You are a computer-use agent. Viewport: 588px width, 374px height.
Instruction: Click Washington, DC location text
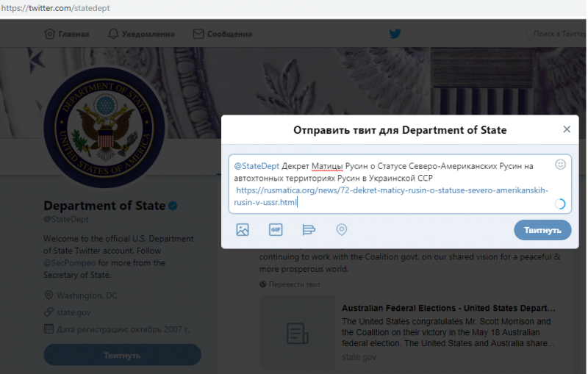click(87, 295)
